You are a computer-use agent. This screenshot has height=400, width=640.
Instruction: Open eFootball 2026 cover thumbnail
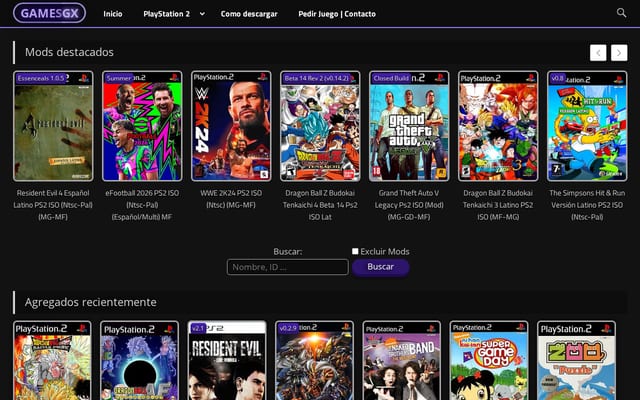coord(142,126)
